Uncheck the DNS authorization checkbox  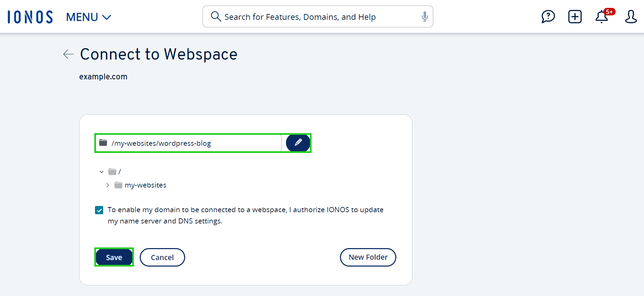click(99, 210)
